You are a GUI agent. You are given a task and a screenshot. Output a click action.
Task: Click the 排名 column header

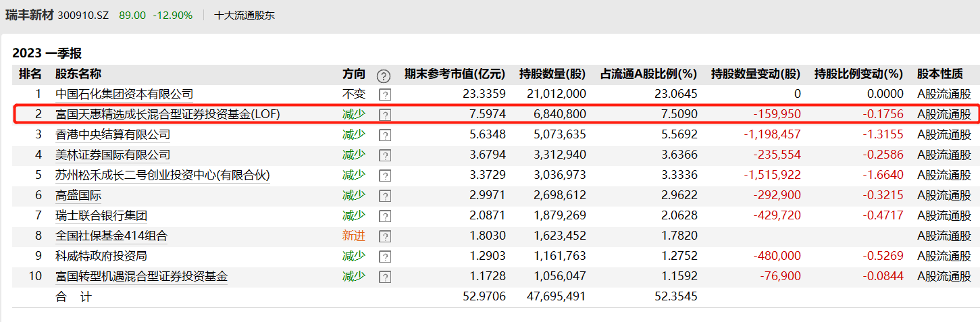(30, 74)
